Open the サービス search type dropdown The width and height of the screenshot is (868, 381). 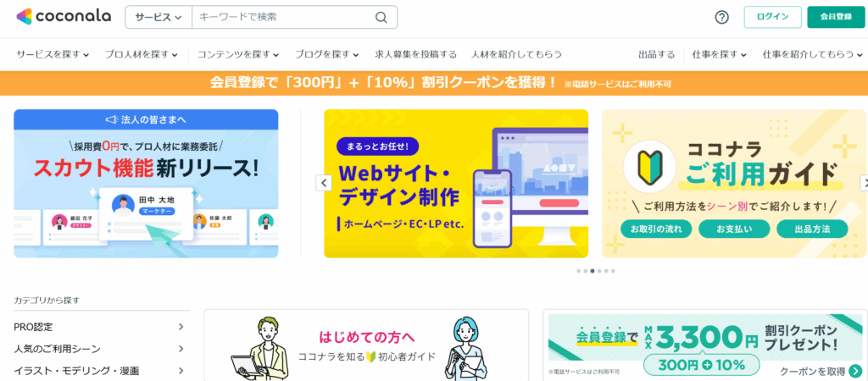[159, 17]
